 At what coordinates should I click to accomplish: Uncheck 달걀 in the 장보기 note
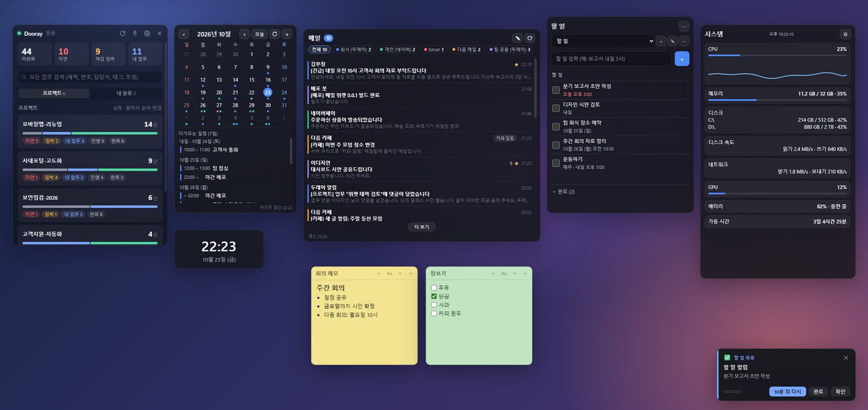(x=434, y=297)
